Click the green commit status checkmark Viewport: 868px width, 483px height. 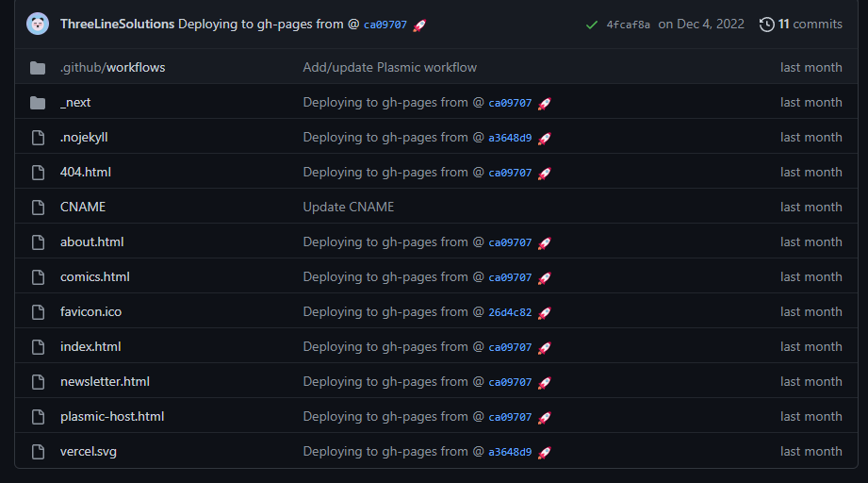click(592, 25)
